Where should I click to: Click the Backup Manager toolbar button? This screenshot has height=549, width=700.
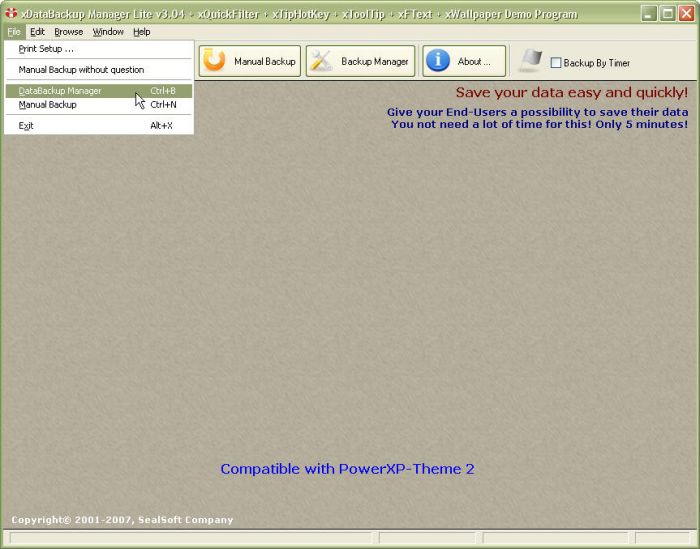pos(361,61)
